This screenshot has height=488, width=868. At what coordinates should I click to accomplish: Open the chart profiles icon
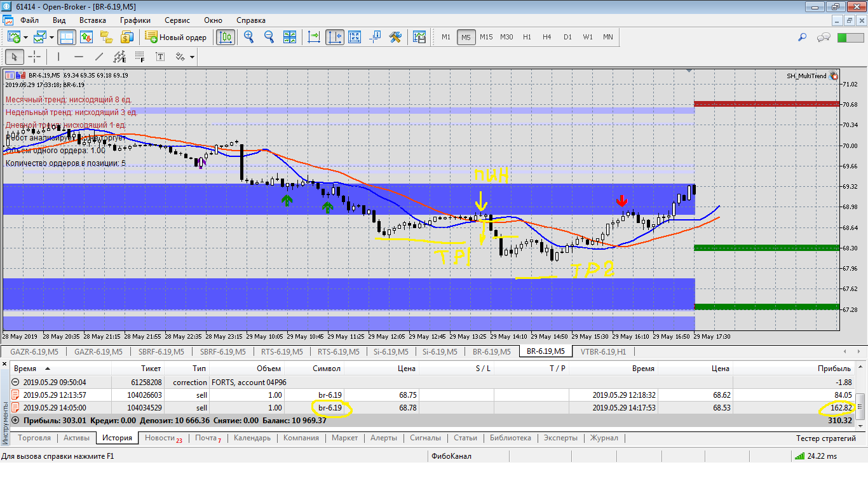pos(41,37)
